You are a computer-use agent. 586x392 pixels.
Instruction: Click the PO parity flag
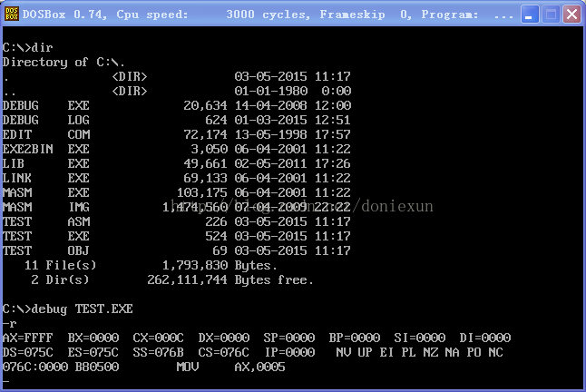474,352
